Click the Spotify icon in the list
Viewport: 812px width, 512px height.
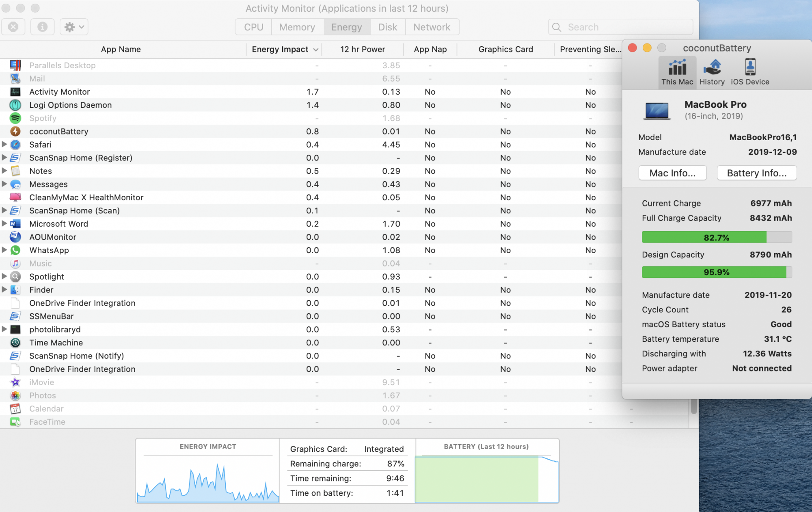(x=15, y=118)
